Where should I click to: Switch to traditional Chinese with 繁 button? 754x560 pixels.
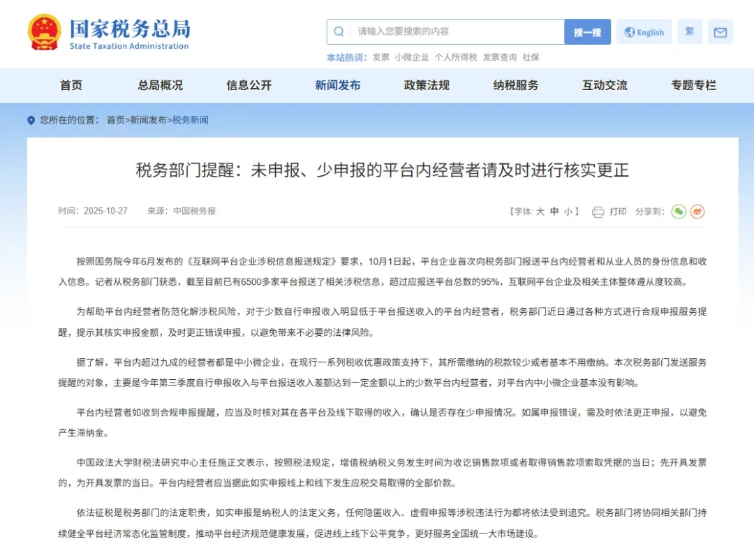(x=689, y=31)
